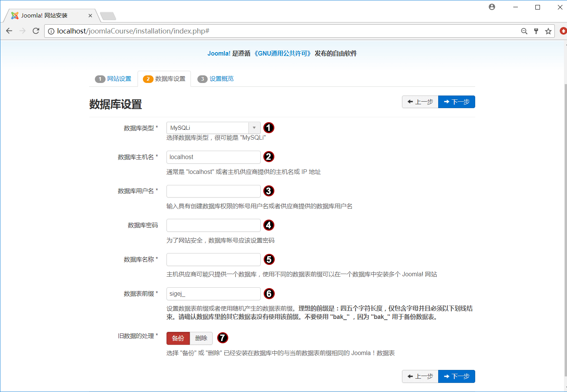
Task: Open the 数据库类型 MySQLi dropdown
Action: coord(213,128)
